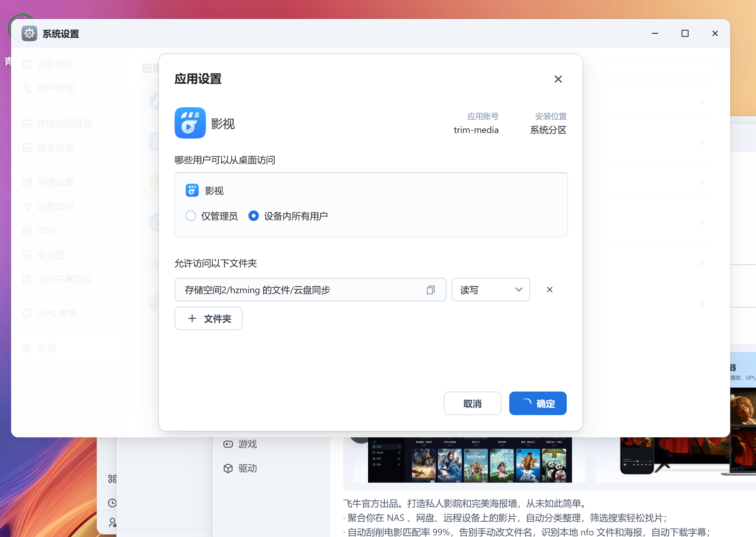Click the apps grid icon in background sidebar

tap(112, 479)
